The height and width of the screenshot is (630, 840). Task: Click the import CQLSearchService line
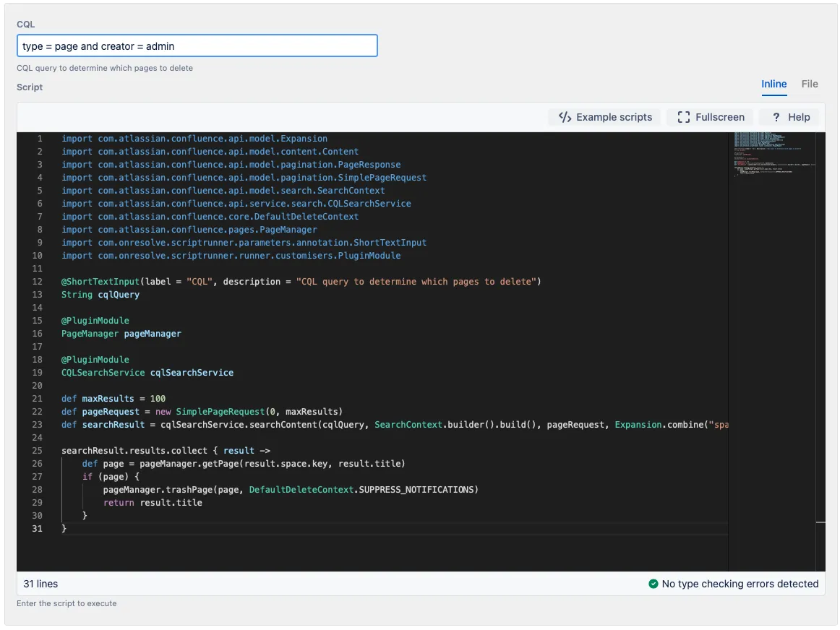coord(236,204)
